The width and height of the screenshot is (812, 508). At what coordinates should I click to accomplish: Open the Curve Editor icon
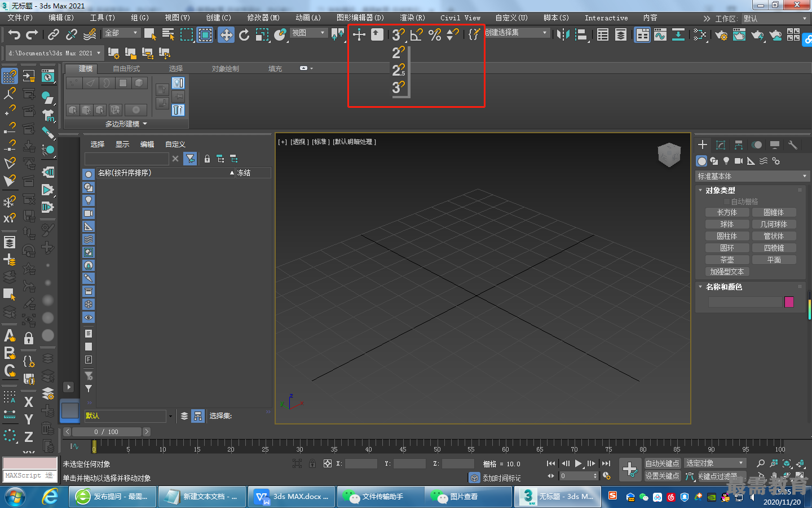(x=660, y=35)
